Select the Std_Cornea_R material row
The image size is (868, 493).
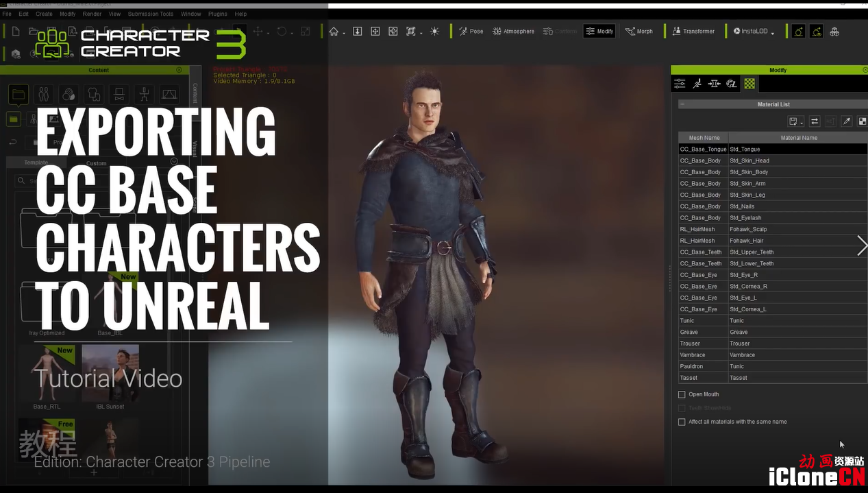pos(773,286)
